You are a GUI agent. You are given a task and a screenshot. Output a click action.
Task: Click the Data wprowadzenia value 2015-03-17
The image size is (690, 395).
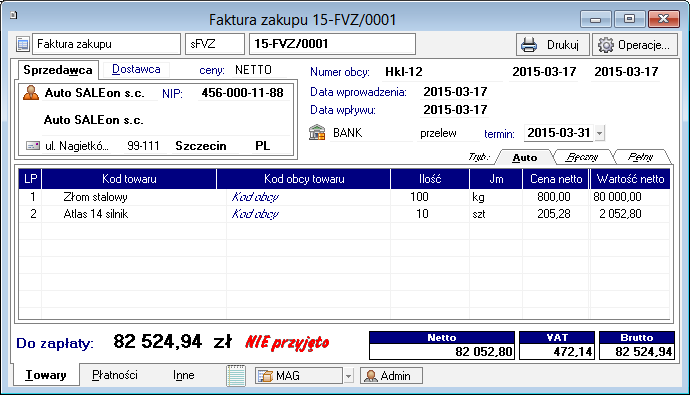[x=455, y=92]
